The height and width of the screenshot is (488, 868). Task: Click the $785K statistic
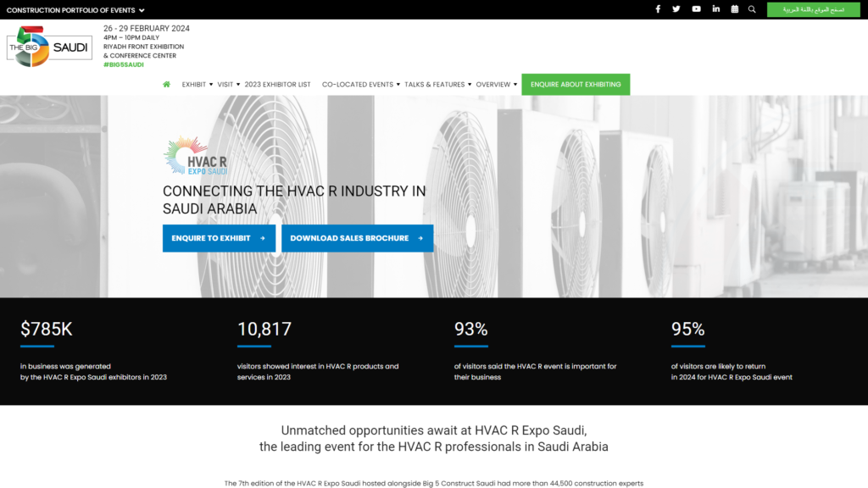(x=46, y=330)
